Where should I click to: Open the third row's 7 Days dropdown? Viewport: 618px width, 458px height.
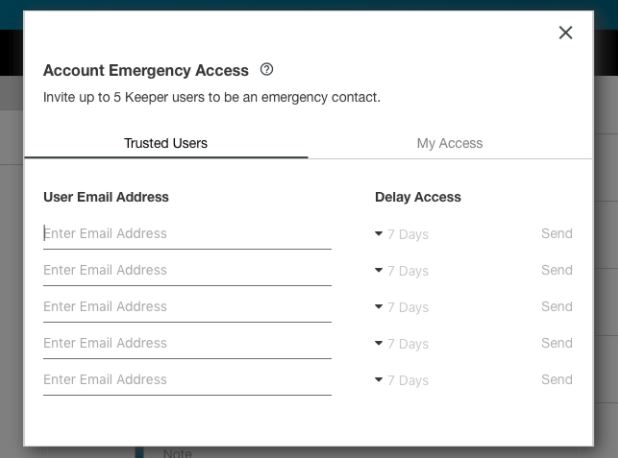[x=402, y=307]
